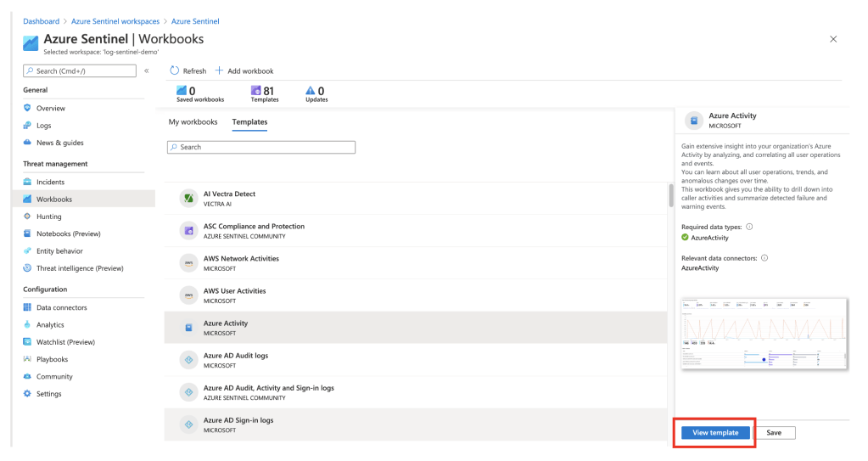This screenshot has height=461, width=868.
Task: Switch to the My workbooks tab
Action: (x=193, y=122)
